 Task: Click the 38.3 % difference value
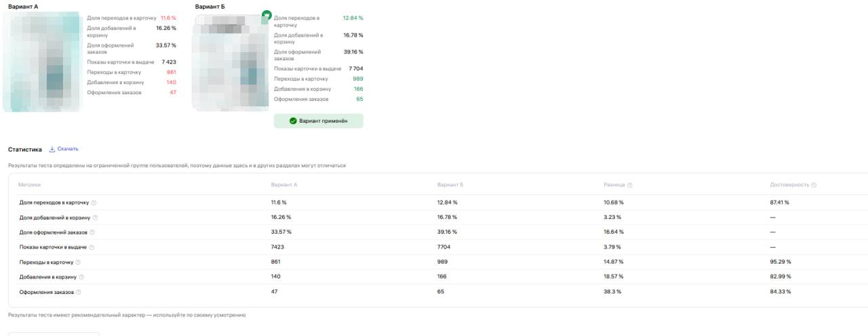click(x=612, y=291)
